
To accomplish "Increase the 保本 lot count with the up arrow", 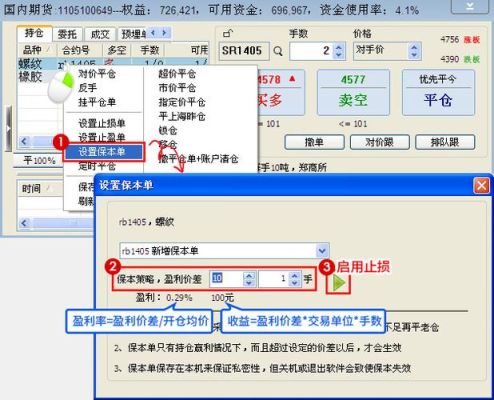I will tap(294, 275).
